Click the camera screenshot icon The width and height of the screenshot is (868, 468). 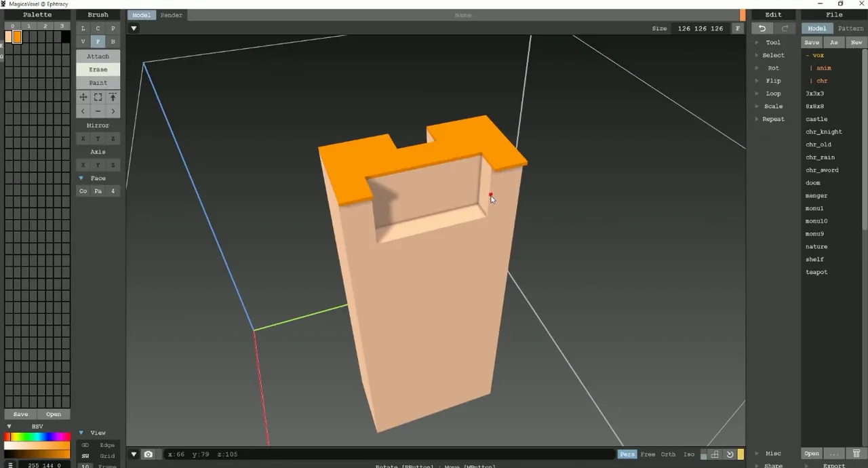tap(149, 454)
